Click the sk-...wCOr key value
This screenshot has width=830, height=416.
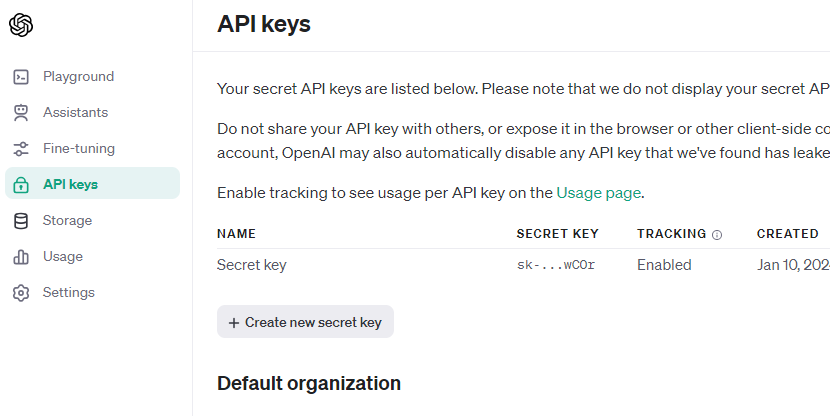[x=556, y=265]
